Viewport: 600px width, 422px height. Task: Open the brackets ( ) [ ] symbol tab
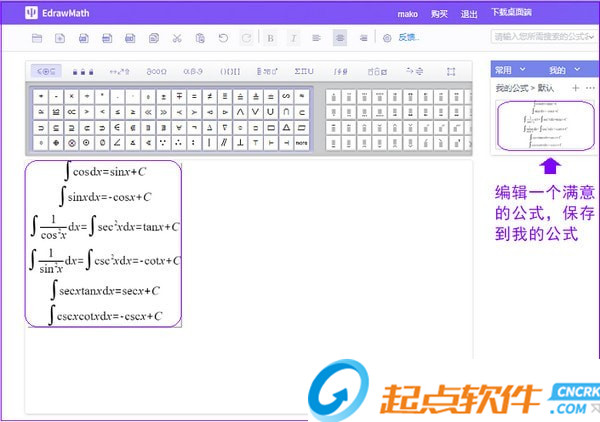tap(230, 71)
